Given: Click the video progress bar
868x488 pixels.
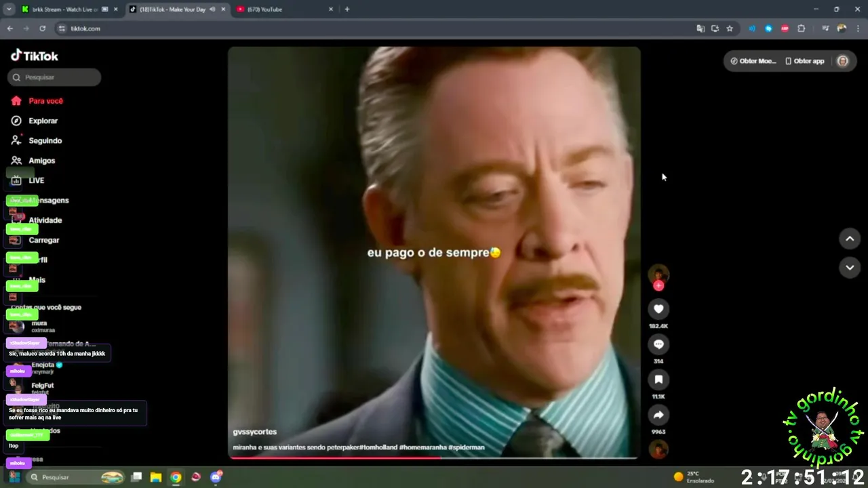Looking at the screenshot, I should click(434, 458).
